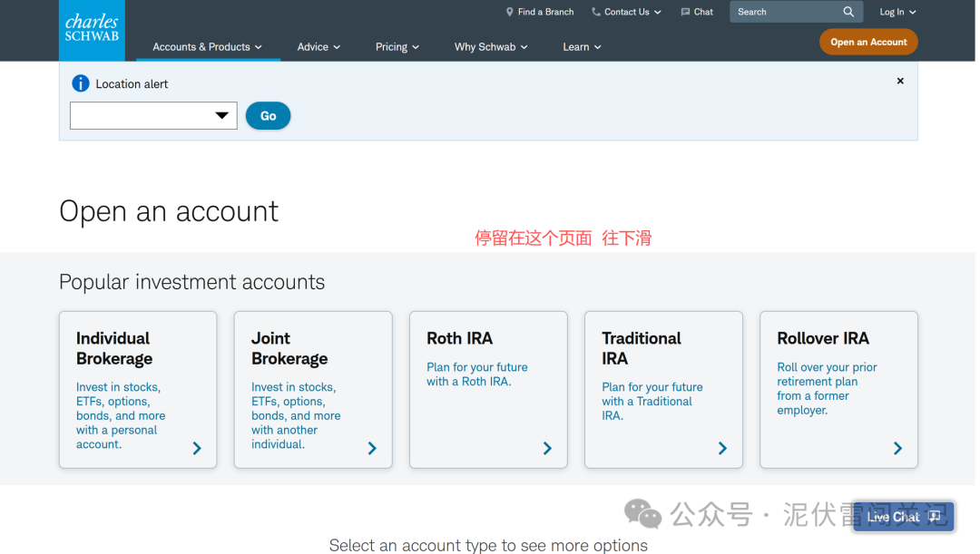
Task: Dismiss the Location alert banner
Action: (x=900, y=81)
